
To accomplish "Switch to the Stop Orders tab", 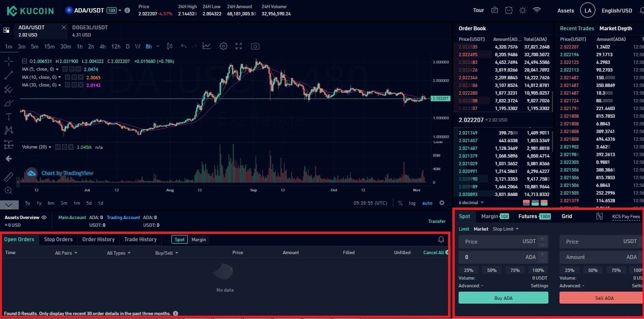I will tap(58, 239).
